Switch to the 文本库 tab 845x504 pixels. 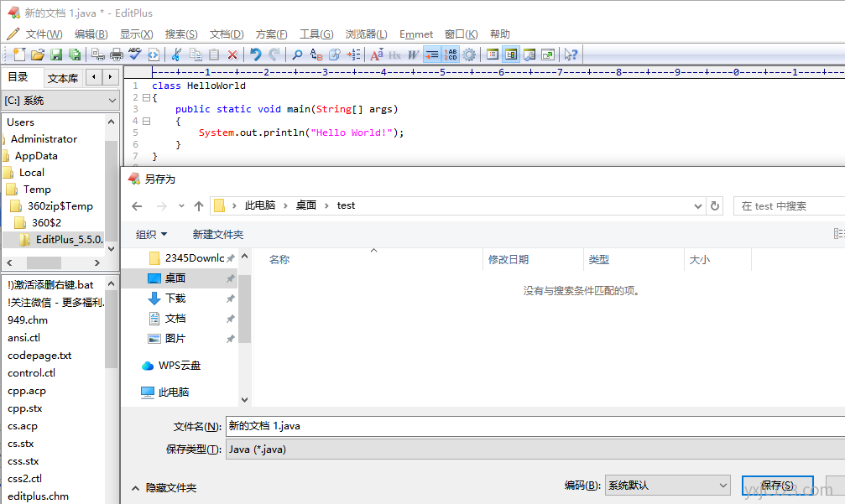click(62, 78)
